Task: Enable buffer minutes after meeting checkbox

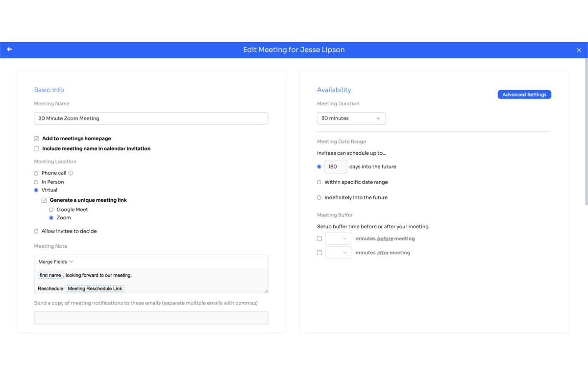Action: point(319,253)
